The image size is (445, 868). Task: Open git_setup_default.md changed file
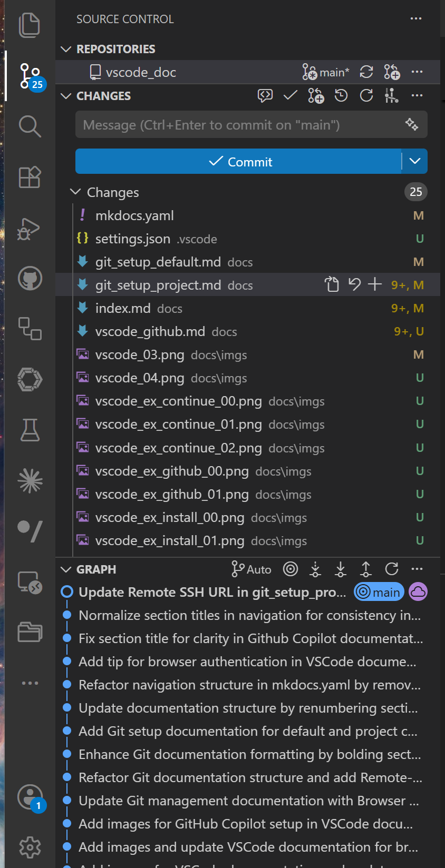point(248,262)
